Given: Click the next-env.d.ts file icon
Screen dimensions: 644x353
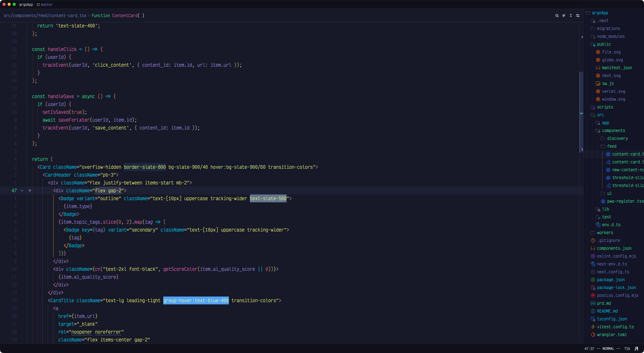Looking at the screenshot, I should (593, 264).
